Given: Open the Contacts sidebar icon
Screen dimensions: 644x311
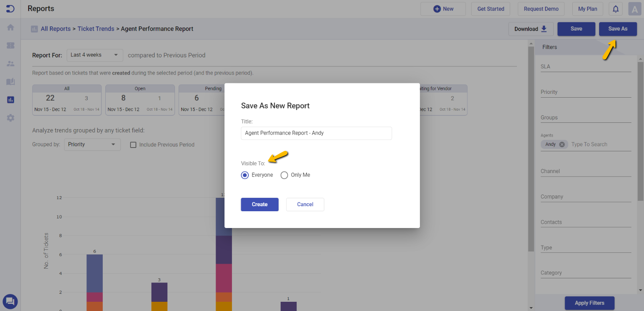Looking at the screenshot, I should coord(10,63).
